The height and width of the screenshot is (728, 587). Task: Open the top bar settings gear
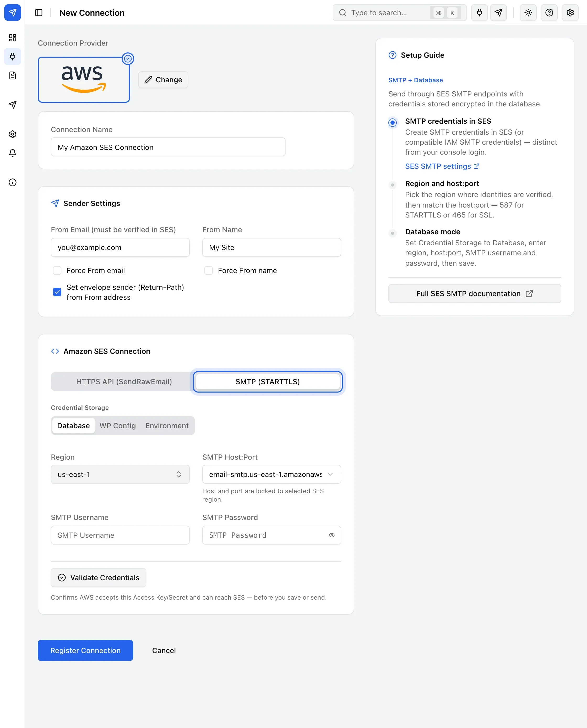coord(570,13)
